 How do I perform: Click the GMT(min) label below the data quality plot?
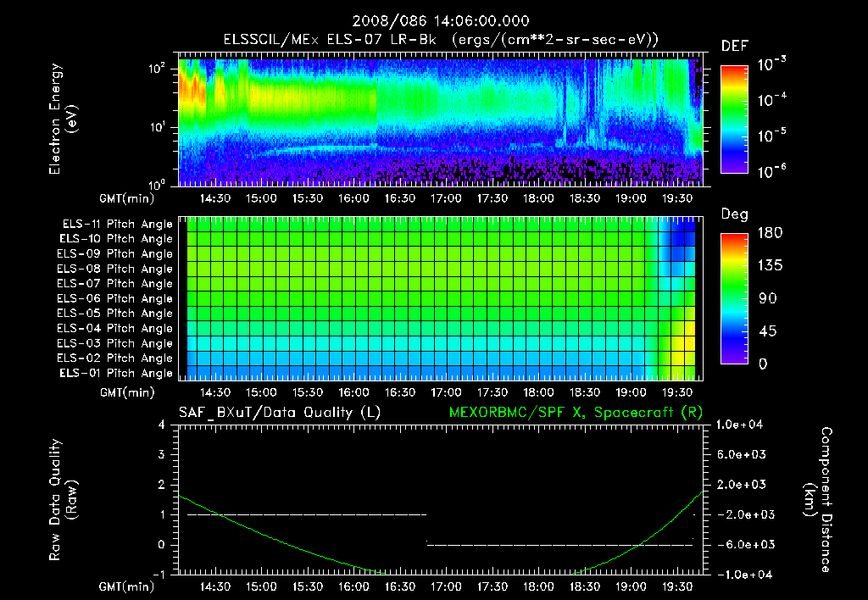[127, 586]
